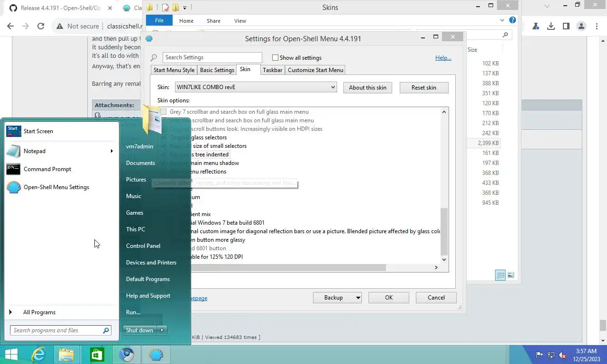607x364 pixels.
Task: Switch to Open-Shell settings taskbar icon
Action: coord(156,354)
